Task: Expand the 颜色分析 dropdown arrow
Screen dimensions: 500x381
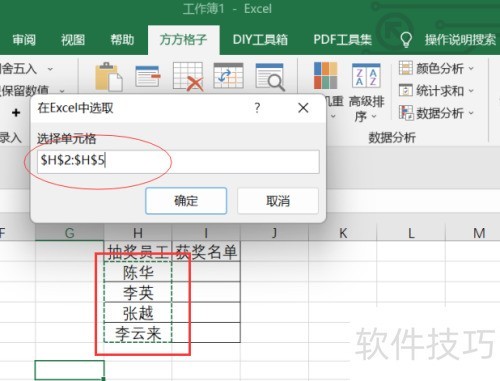Action: click(471, 68)
